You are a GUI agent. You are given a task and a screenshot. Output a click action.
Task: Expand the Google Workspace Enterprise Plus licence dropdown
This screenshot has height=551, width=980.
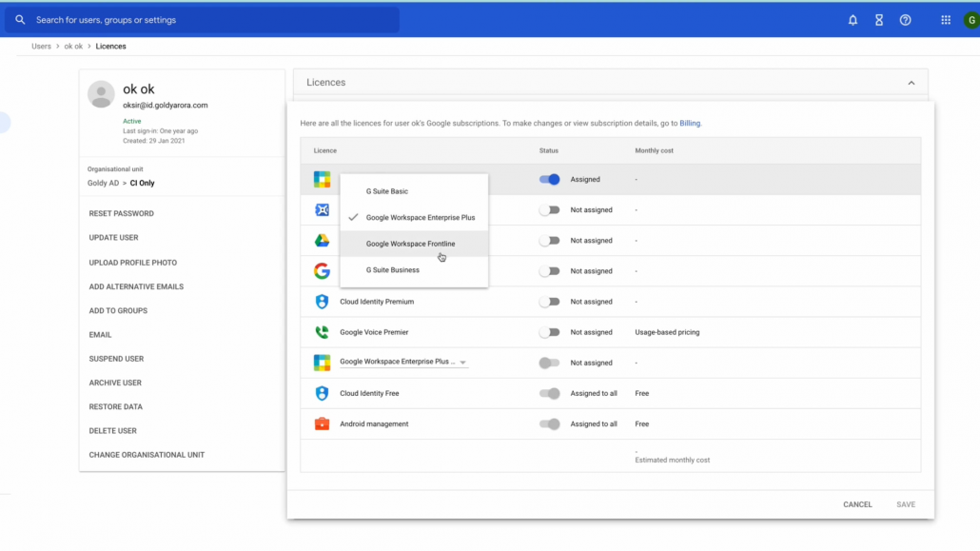pyautogui.click(x=463, y=363)
